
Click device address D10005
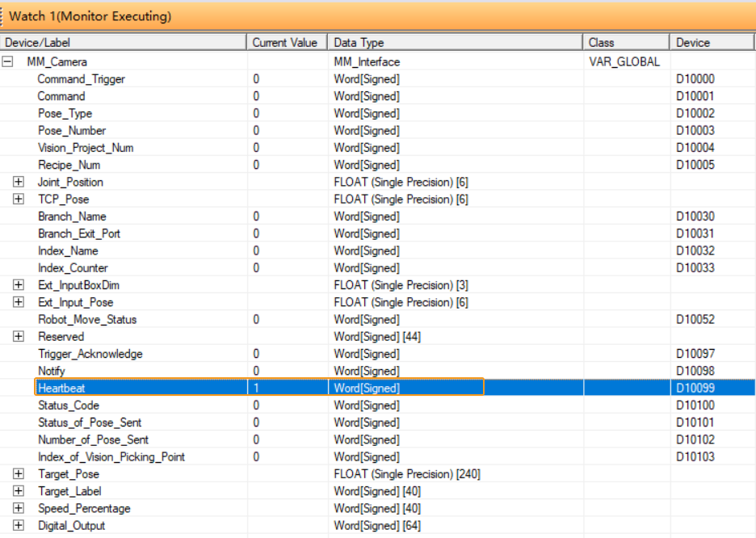tap(695, 165)
